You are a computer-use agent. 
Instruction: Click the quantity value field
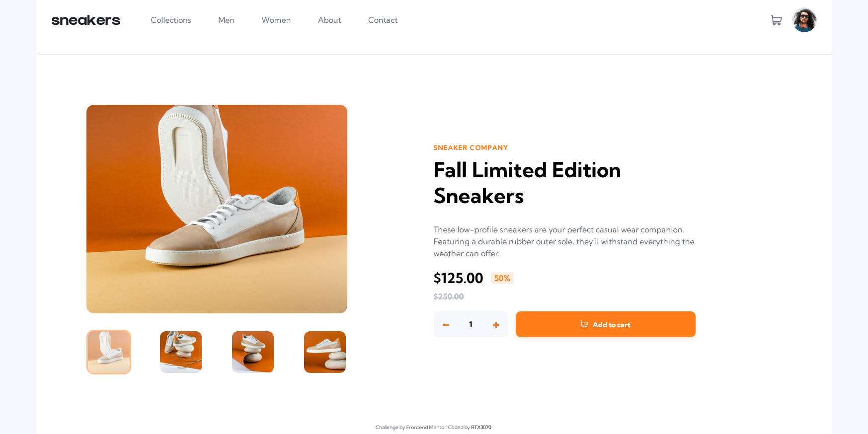[x=471, y=324]
